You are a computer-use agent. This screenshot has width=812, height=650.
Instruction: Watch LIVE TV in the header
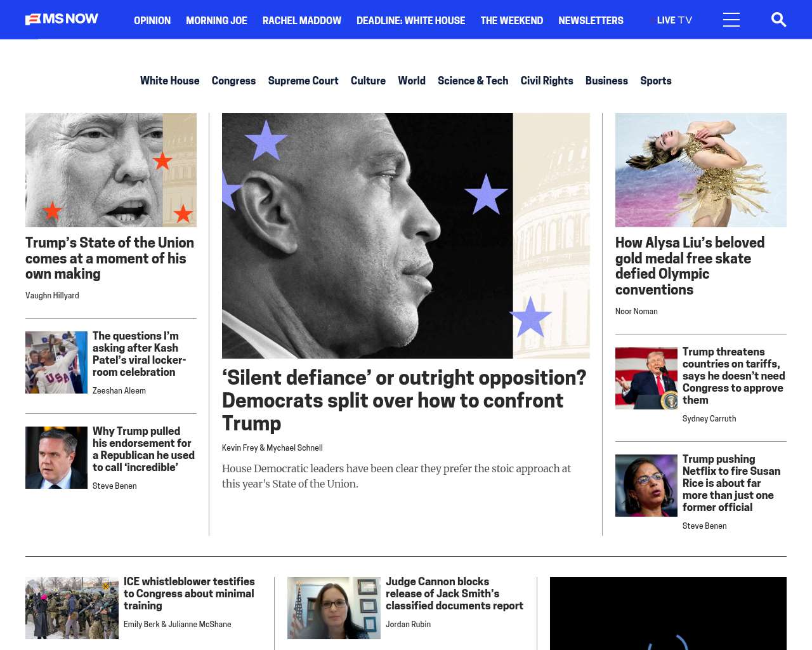coord(674,20)
